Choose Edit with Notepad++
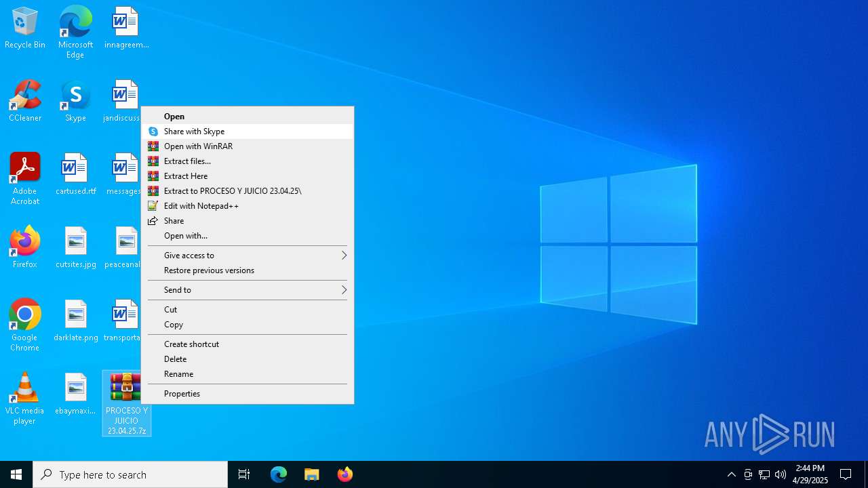The height and width of the screenshot is (488, 868). (x=248, y=206)
